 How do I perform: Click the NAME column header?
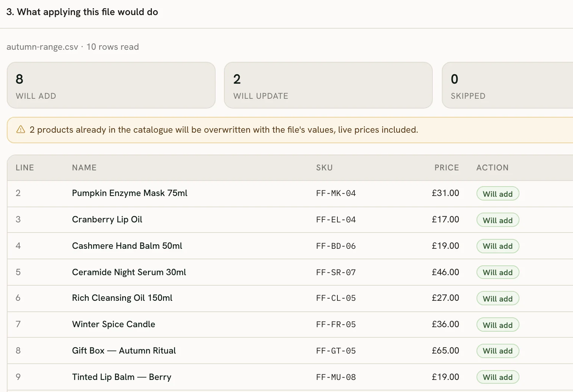tap(84, 168)
